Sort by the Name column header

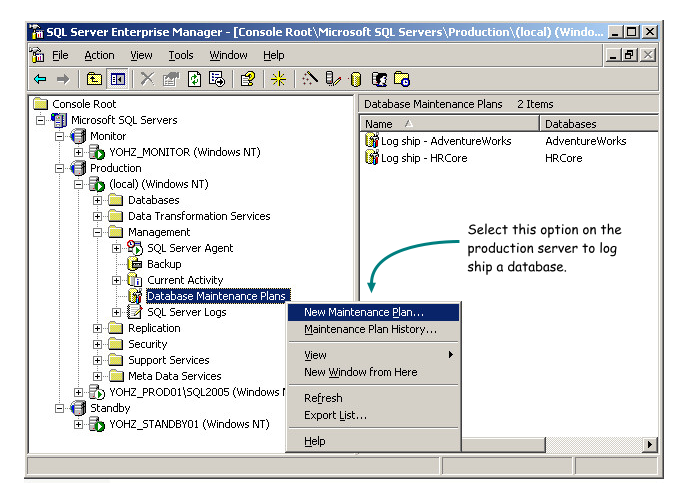[450, 124]
